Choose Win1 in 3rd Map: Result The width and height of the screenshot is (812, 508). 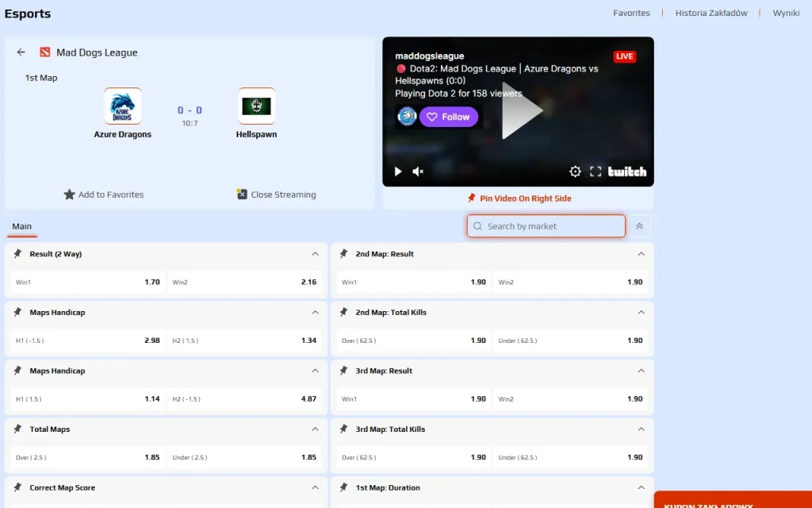pyautogui.click(x=413, y=398)
